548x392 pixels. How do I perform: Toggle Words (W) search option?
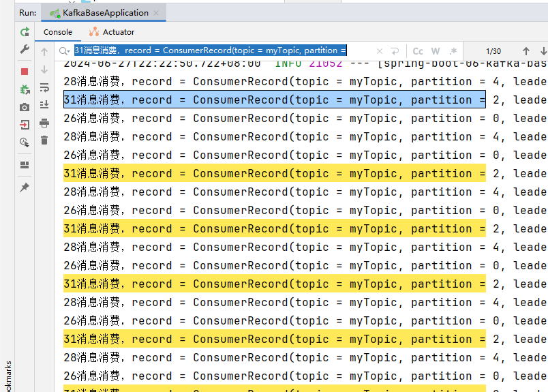(436, 51)
